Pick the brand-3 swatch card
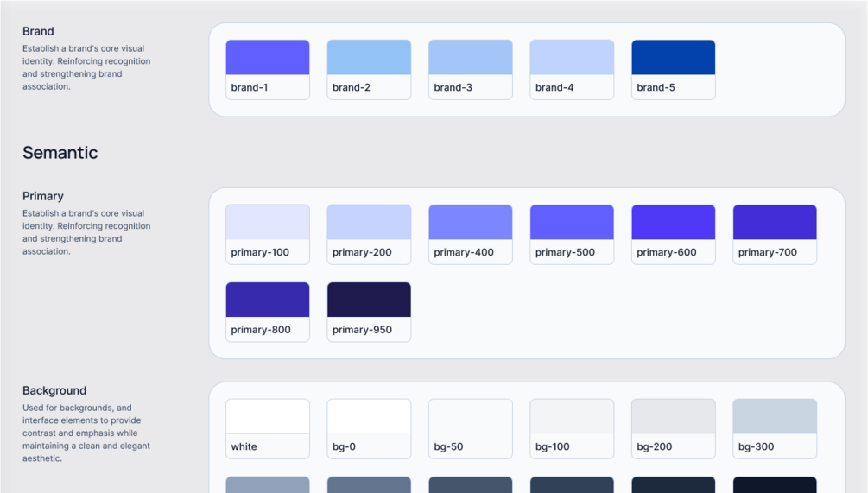Viewport: 868px width, 493px height. (471, 70)
